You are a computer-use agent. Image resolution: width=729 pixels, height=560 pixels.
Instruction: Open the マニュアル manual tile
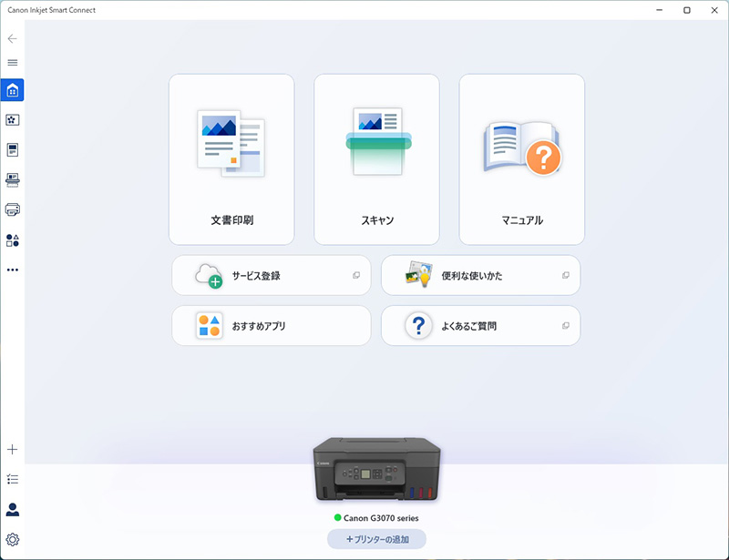pyautogui.click(x=521, y=159)
